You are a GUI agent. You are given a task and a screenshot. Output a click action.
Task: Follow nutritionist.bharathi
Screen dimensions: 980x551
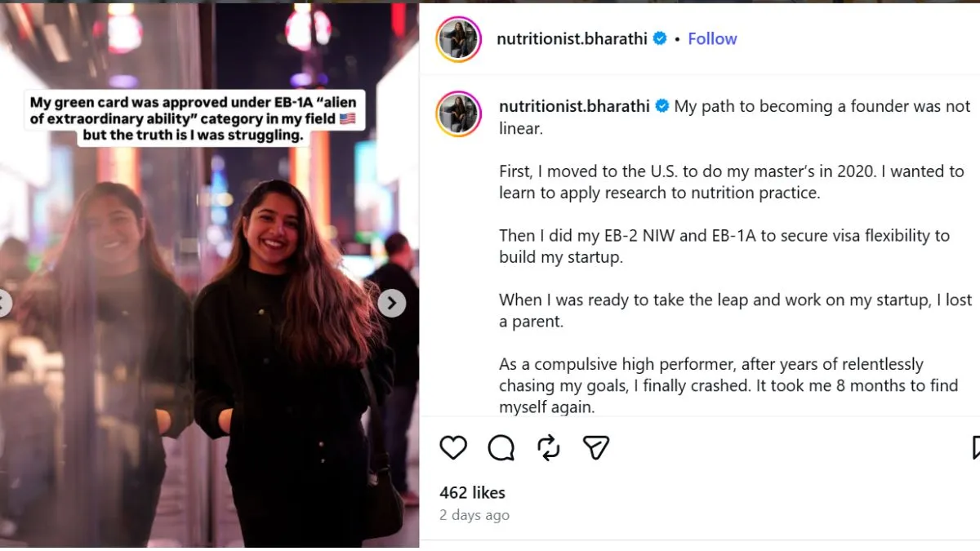click(x=712, y=38)
